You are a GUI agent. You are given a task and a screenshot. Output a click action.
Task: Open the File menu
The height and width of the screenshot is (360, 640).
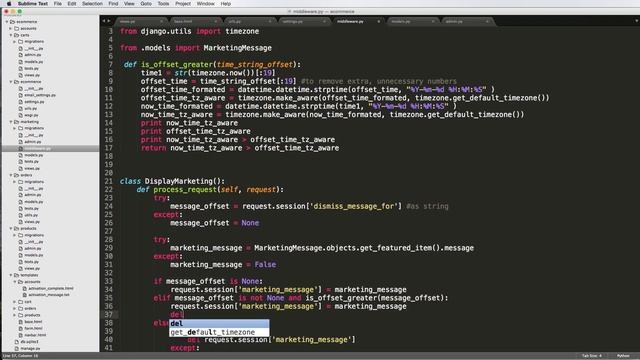click(58, 4)
